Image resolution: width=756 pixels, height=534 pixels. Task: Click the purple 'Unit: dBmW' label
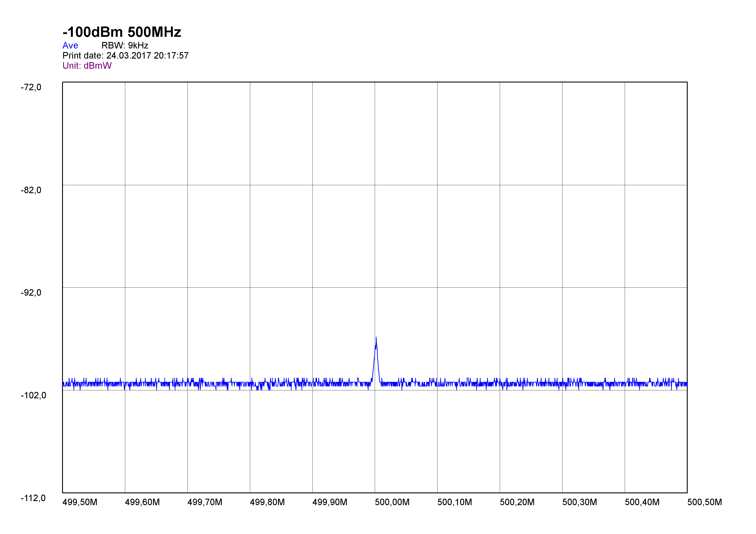(87, 66)
